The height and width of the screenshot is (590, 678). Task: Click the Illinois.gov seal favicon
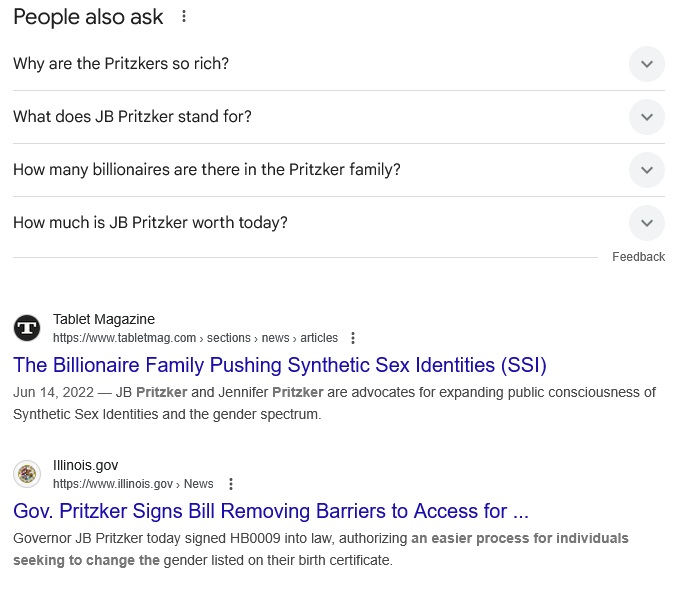pos(27,474)
